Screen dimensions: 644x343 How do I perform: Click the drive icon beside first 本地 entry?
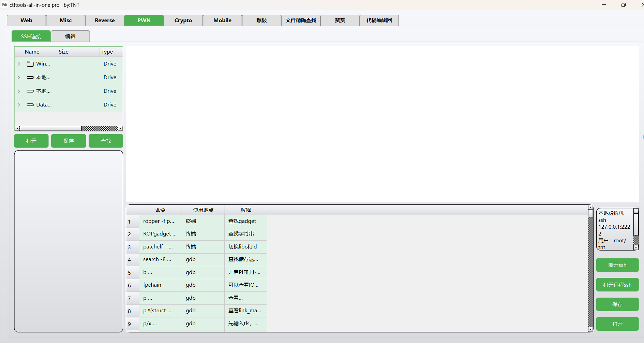[30, 77]
